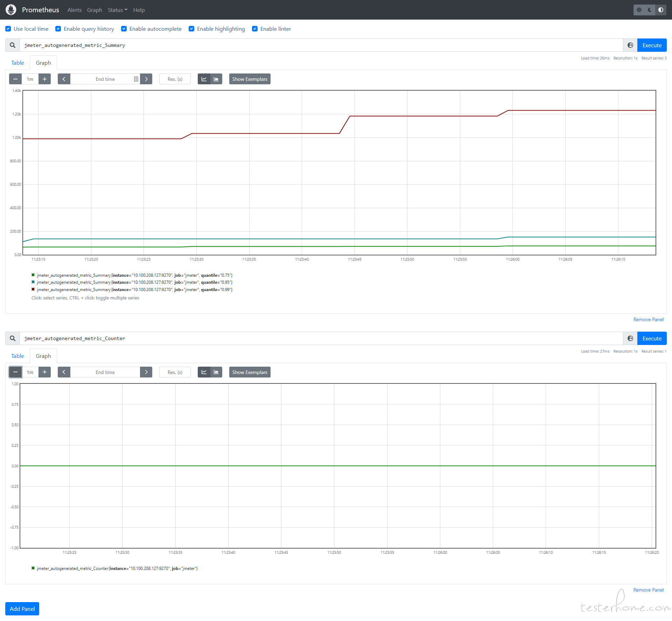
Task: Click the Prometheus flame logo
Action: coord(11,10)
